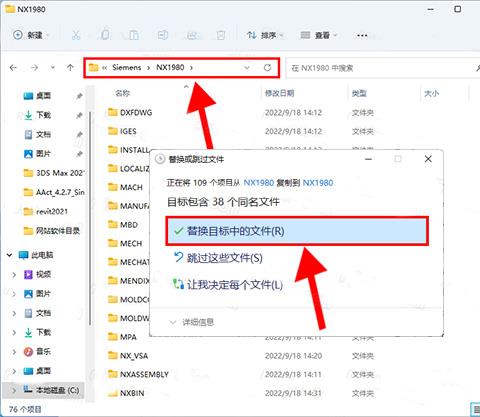The width and height of the screenshot is (480, 417).
Task: Expand Music (音乐) under This PC
Action: (14, 352)
